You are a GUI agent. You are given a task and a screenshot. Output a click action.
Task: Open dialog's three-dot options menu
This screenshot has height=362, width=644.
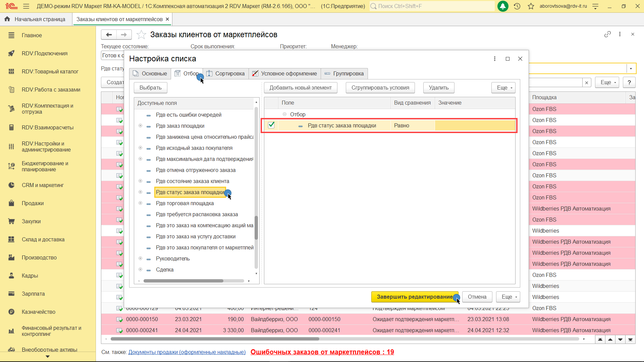[494, 59]
